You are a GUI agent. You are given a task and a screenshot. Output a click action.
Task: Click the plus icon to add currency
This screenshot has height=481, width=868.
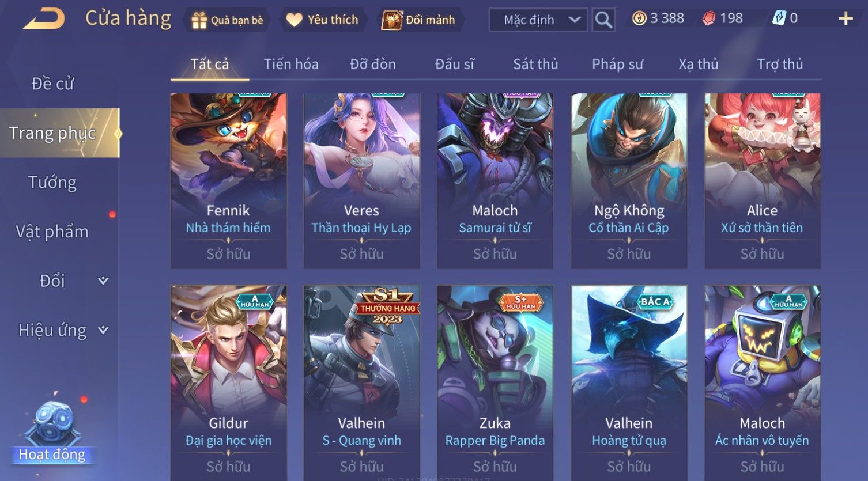point(846,19)
